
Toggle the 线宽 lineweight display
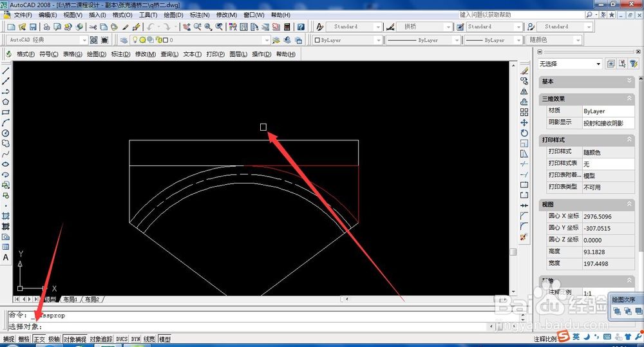[x=149, y=339]
